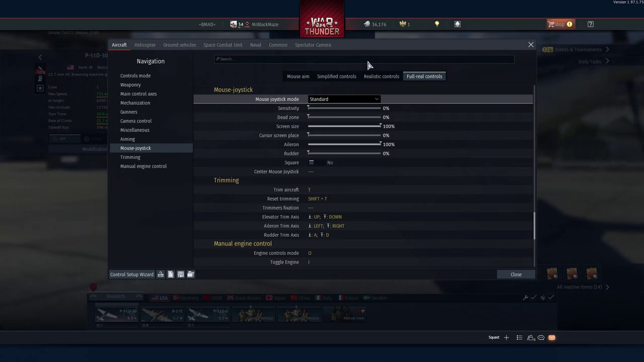Click the Golden Eagles currency icon

(403, 24)
